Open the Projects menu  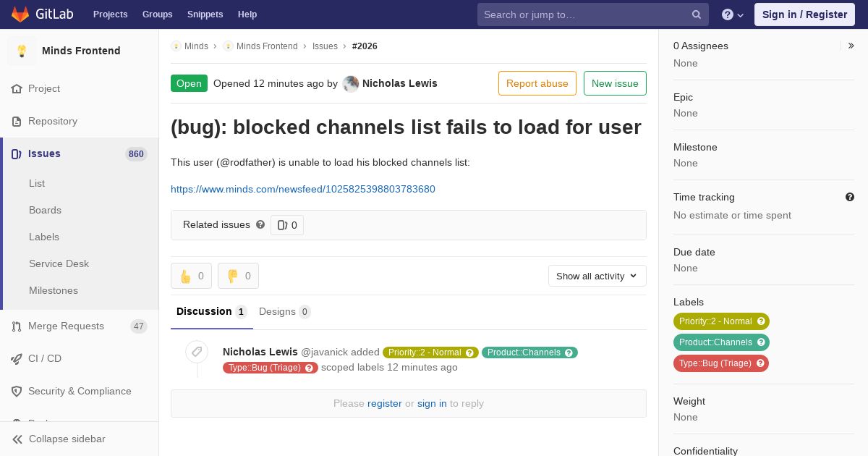111,14
